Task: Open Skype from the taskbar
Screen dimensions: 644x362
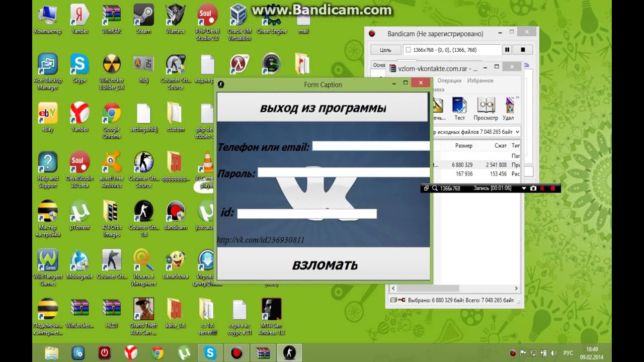Action: 210,352
